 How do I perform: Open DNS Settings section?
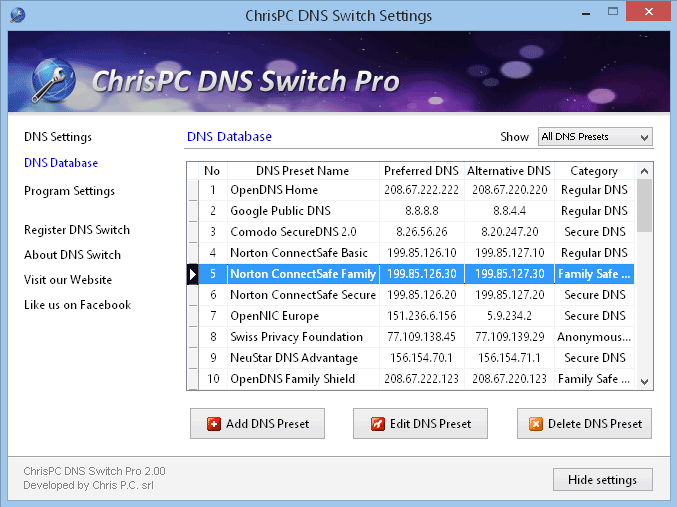pos(58,137)
